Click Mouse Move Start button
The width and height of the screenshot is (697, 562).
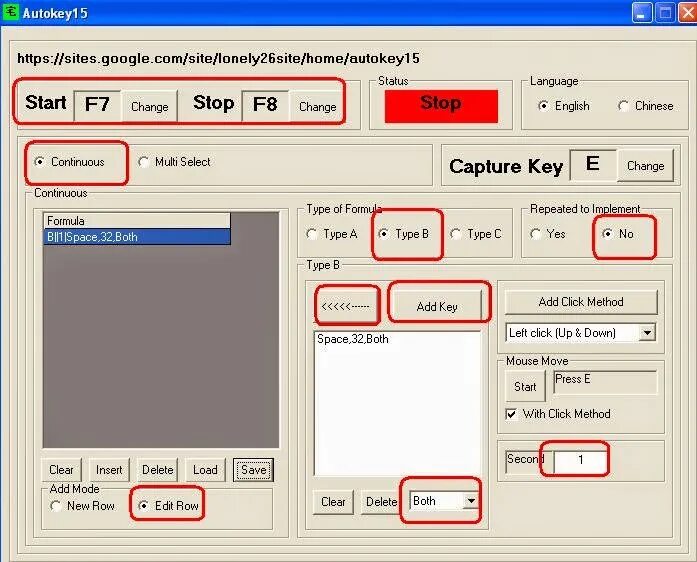[x=525, y=387]
